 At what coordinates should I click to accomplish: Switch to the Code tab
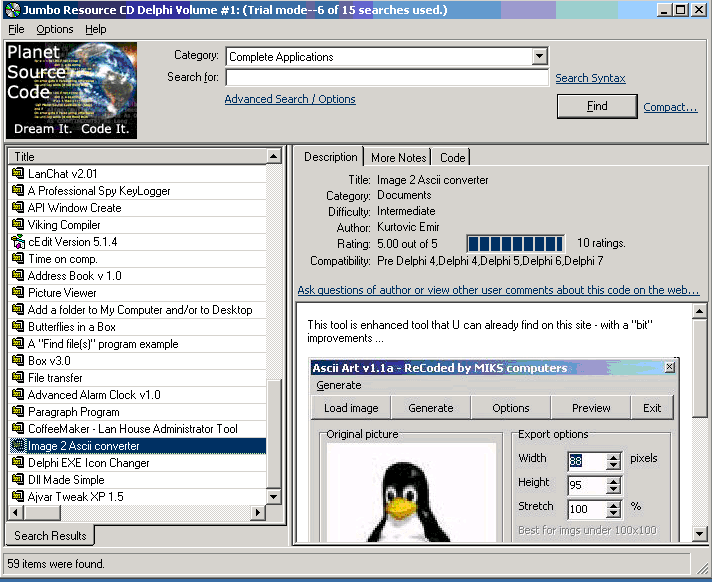tap(452, 158)
